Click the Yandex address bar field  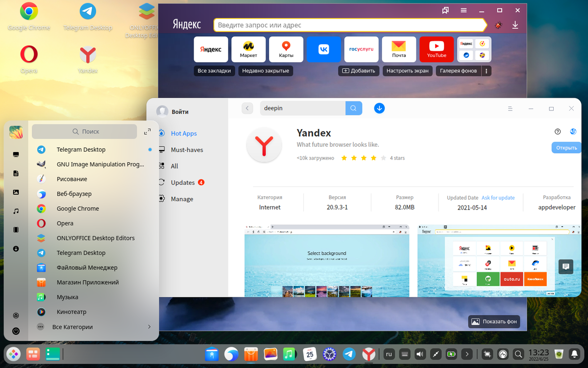(349, 25)
